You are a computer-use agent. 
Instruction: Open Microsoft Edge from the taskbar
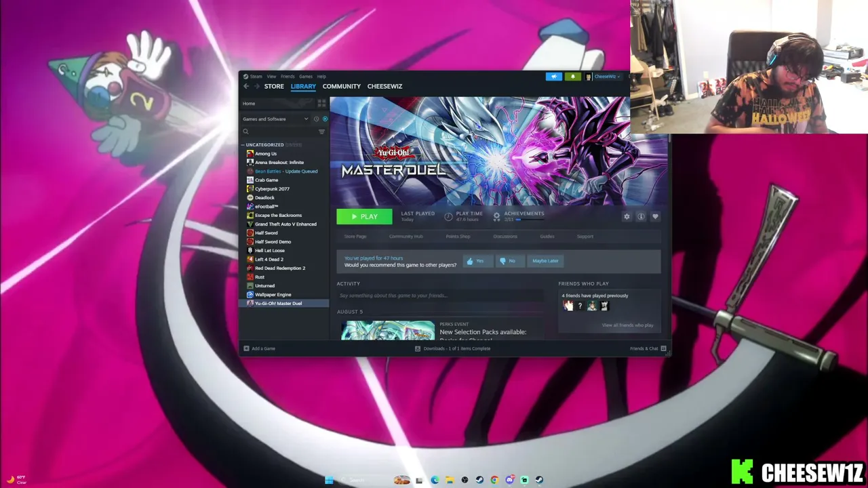click(435, 480)
